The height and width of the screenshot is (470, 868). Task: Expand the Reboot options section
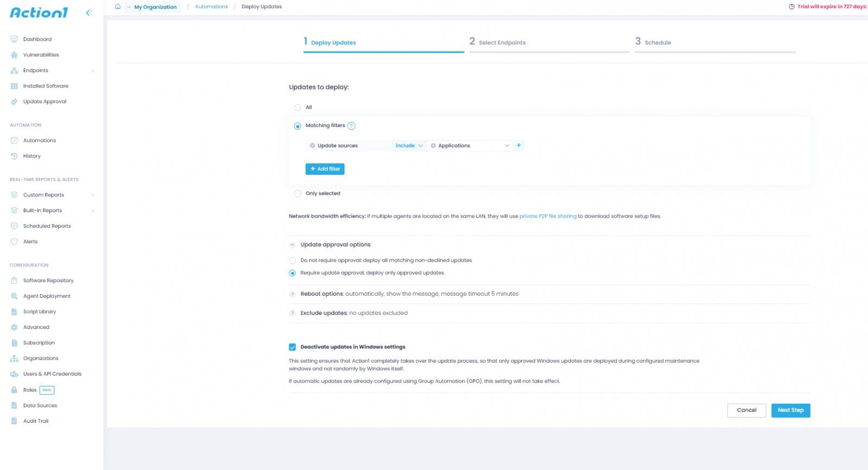coord(292,294)
